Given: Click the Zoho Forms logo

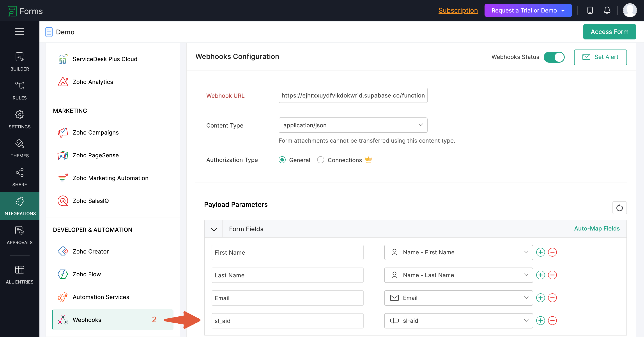Looking at the screenshot, I should [x=25, y=11].
